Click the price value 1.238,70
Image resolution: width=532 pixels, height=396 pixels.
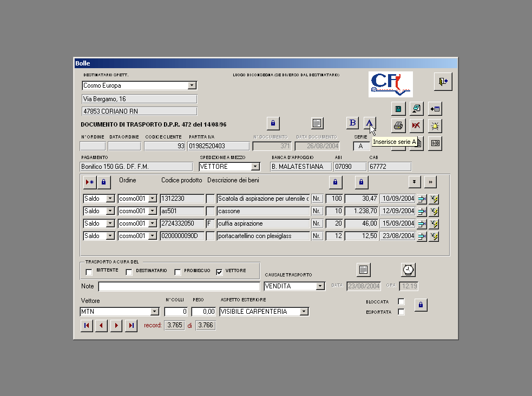[x=362, y=211]
